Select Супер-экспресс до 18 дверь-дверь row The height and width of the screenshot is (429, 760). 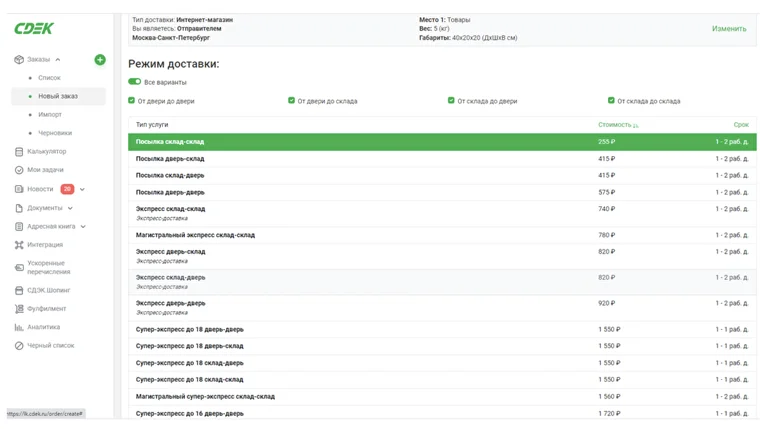(442, 330)
